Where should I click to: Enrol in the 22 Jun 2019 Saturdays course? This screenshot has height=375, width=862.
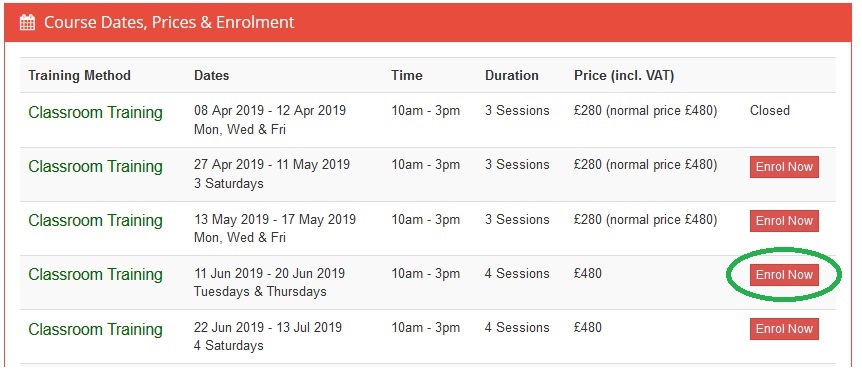(x=784, y=329)
